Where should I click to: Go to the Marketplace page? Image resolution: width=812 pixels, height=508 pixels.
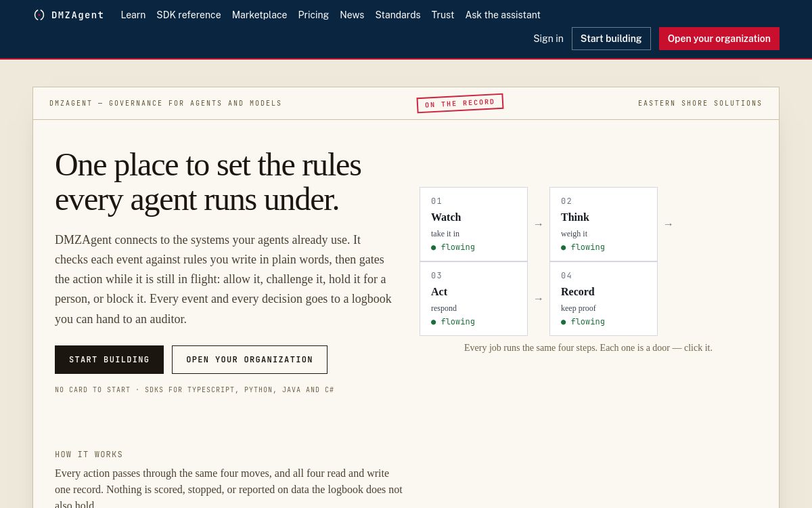pyautogui.click(x=259, y=15)
